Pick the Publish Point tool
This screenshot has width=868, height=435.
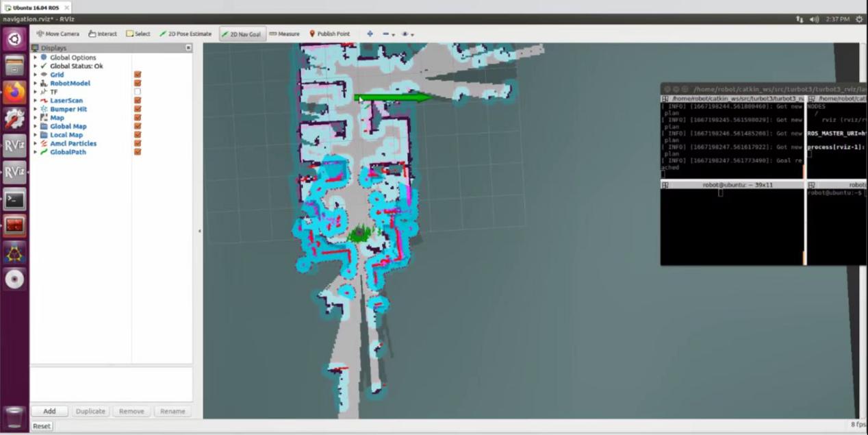click(329, 34)
